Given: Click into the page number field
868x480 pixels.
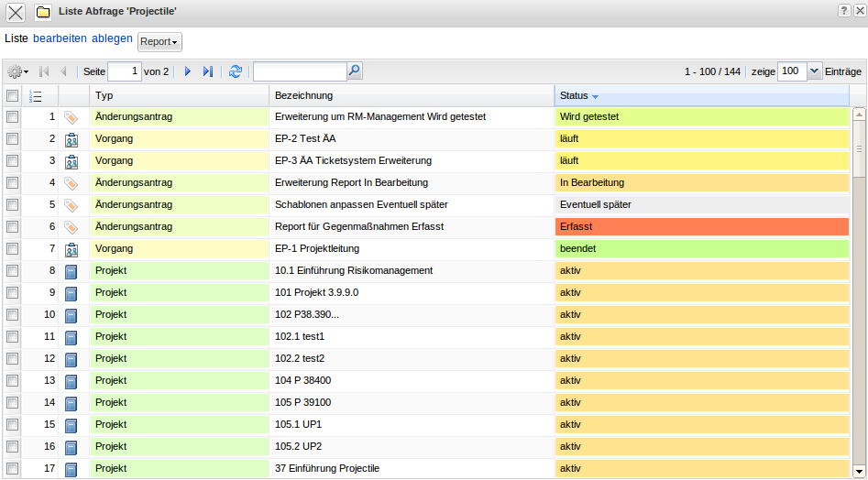Looking at the screenshot, I should (x=125, y=71).
